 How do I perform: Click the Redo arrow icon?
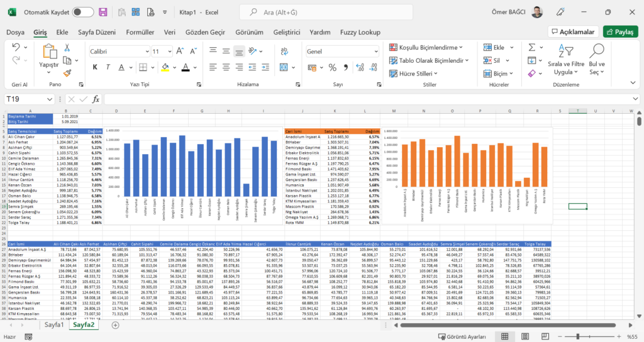(16, 60)
